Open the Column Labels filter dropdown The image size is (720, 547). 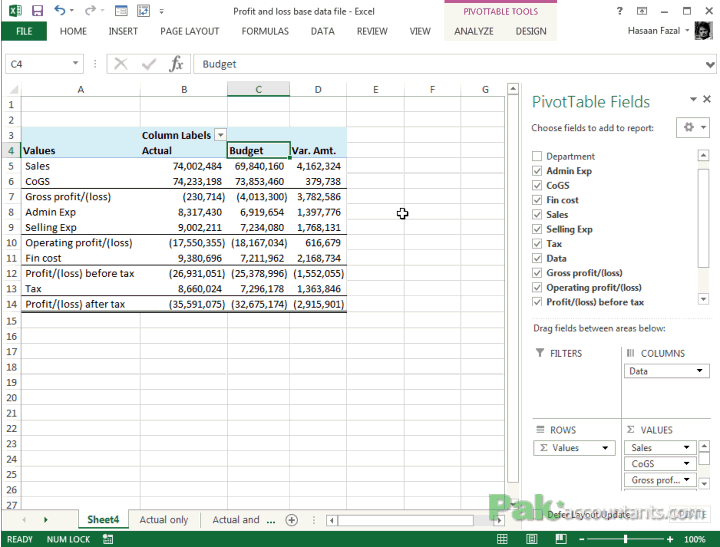point(221,135)
